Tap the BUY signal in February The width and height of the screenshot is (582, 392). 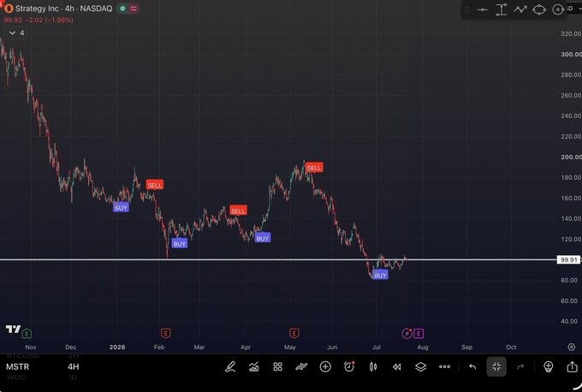[x=180, y=244]
